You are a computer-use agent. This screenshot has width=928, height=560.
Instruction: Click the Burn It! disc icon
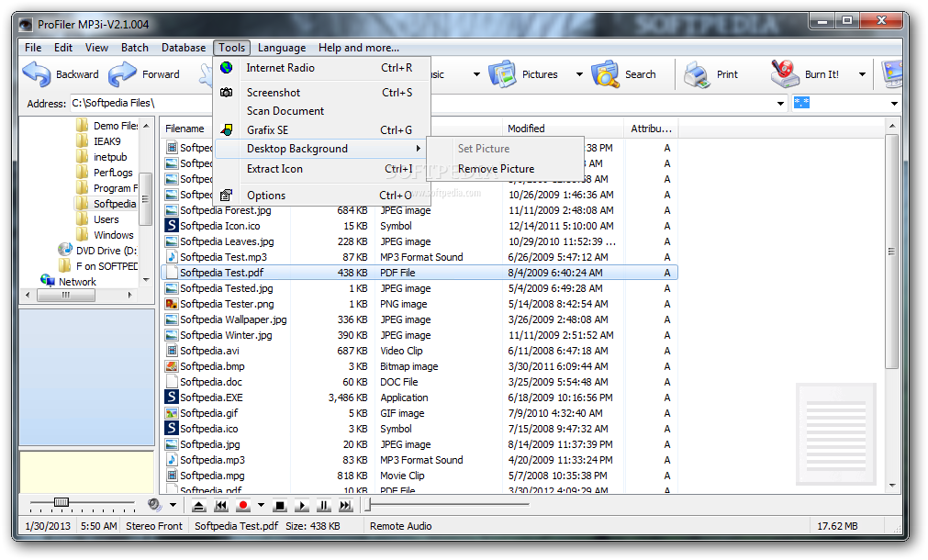784,73
